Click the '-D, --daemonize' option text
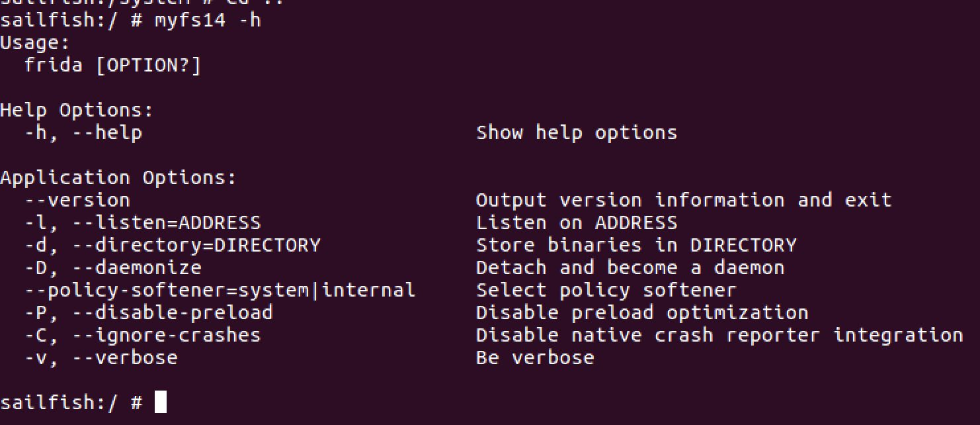 (x=113, y=267)
